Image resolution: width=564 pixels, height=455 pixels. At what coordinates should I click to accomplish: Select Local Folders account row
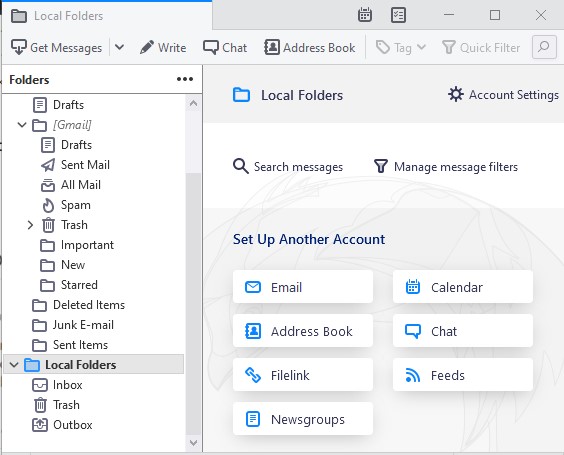click(94, 365)
